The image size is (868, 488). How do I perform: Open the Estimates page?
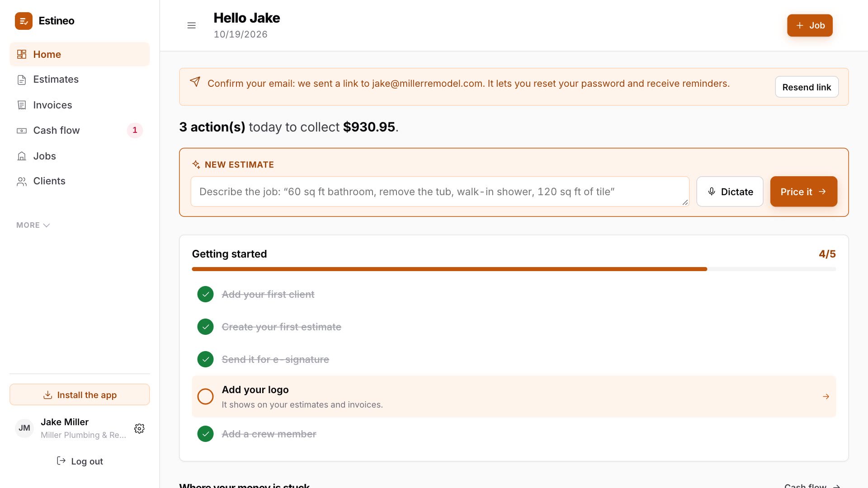click(x=80, y=80)
